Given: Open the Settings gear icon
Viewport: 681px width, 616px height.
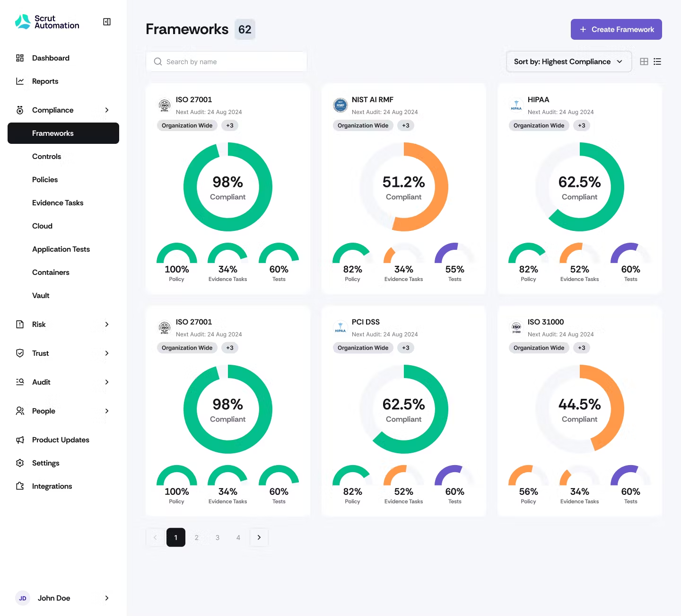Looking at the screenshot, I should tap(19, 463).
